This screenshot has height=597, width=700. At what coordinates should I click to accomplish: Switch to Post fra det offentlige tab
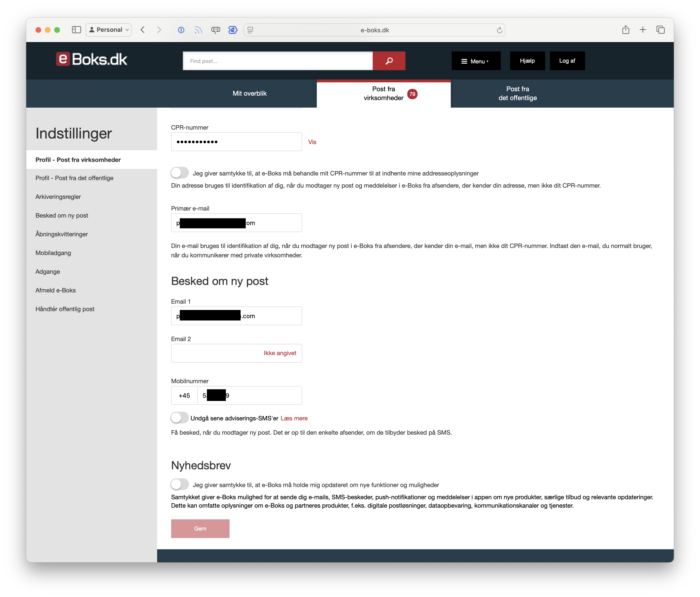517,94
